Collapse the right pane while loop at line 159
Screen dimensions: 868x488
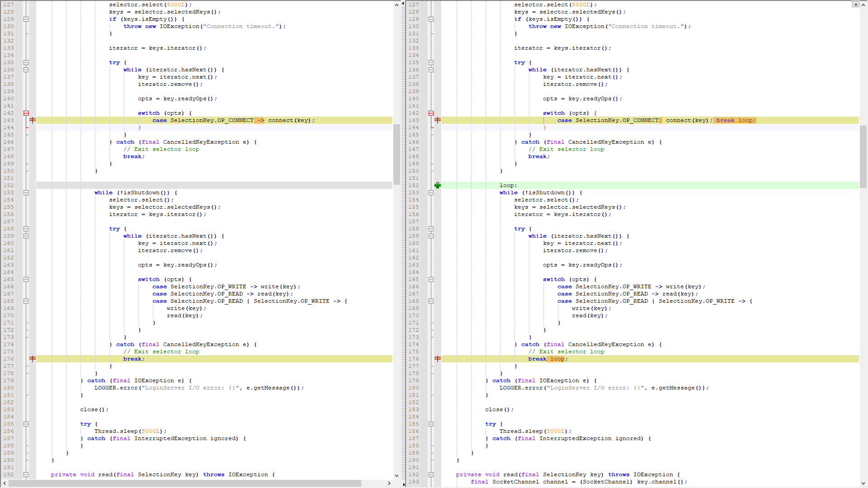click(431, 236)
